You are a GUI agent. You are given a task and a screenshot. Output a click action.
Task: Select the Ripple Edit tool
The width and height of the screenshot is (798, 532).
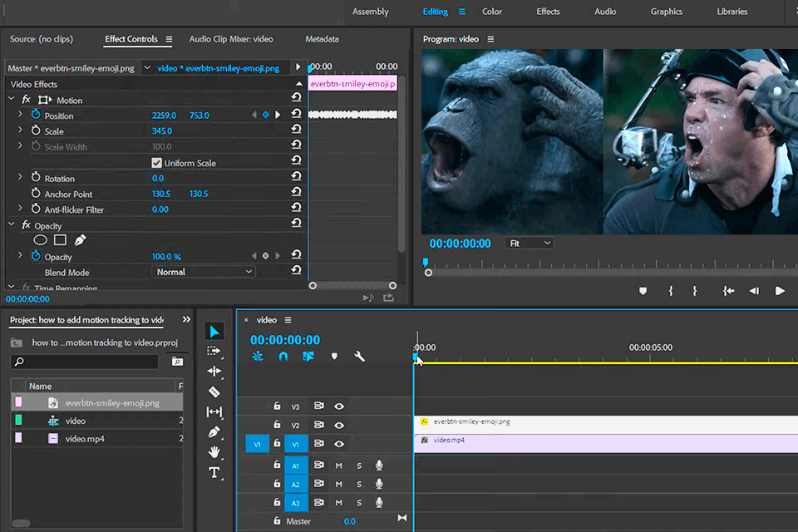[214, 372]
